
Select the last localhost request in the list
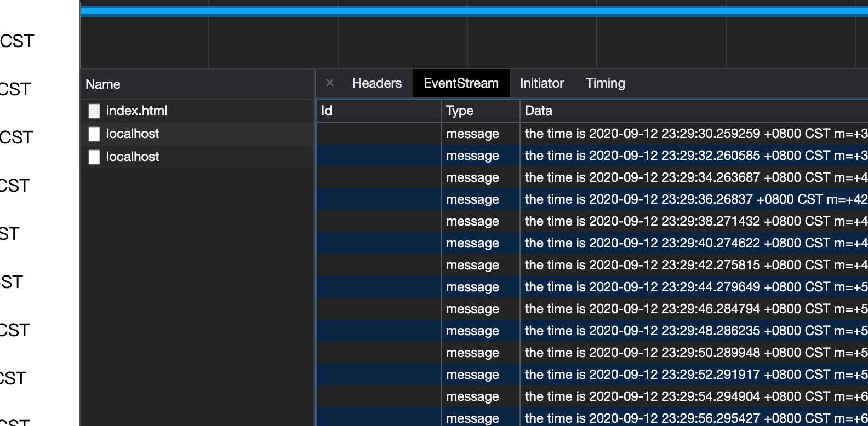click(133, 157)
